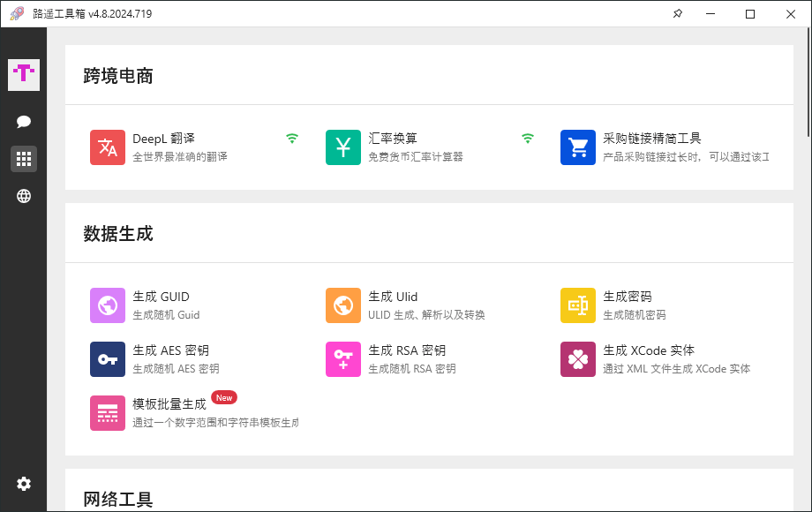This screenshot has width=812, height=512.
Task: Click description ULID 生成、解析以及转换
Action: pos(426,315)
